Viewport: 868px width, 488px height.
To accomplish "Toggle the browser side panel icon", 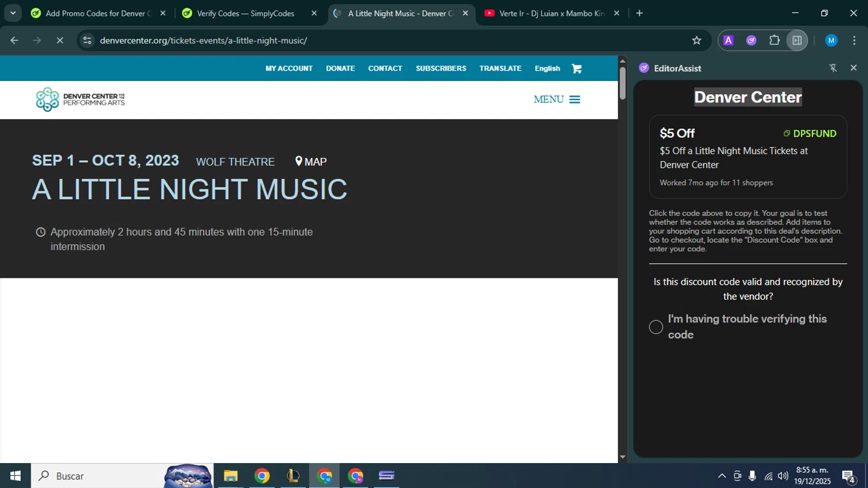I will coord(797,41).
